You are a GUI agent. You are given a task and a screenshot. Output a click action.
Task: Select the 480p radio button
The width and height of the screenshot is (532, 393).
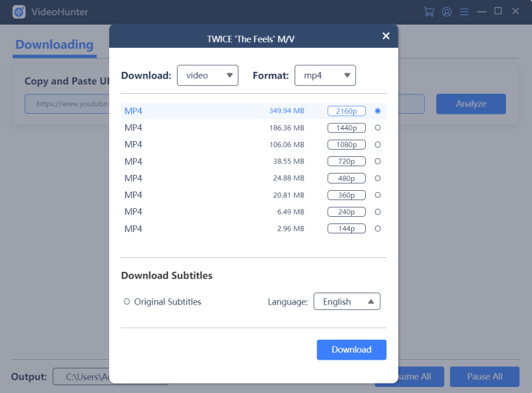(378, 178)
